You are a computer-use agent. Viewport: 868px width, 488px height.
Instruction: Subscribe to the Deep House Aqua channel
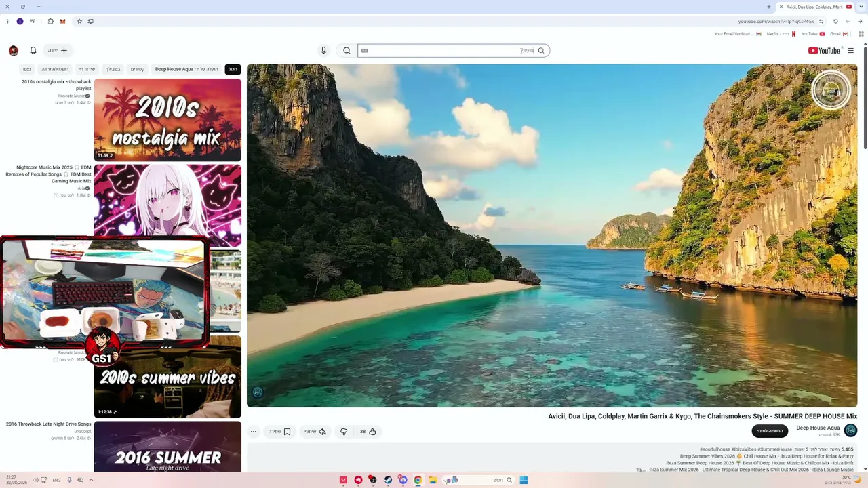[x=770, y=431]
